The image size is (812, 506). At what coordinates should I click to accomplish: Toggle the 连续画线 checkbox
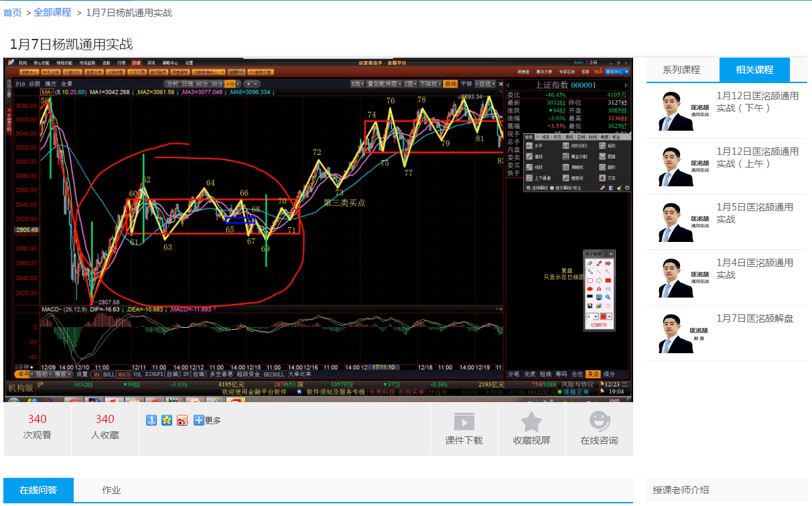click(529, 188)
